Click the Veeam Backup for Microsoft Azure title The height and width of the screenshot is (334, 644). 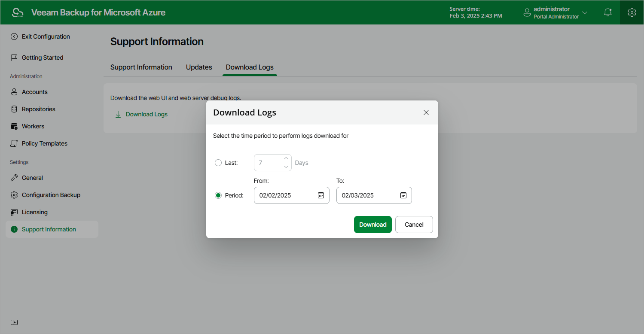[x=98, y=12]
